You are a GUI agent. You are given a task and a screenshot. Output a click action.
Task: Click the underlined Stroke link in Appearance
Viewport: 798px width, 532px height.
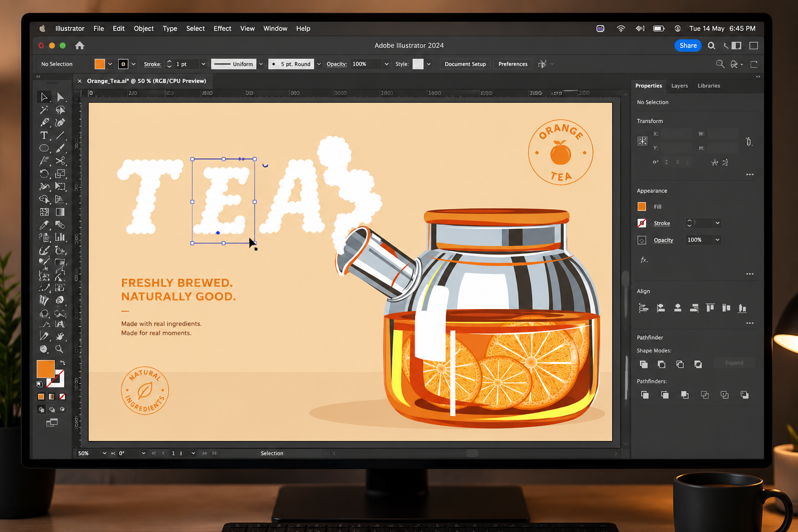pos(662,223)
